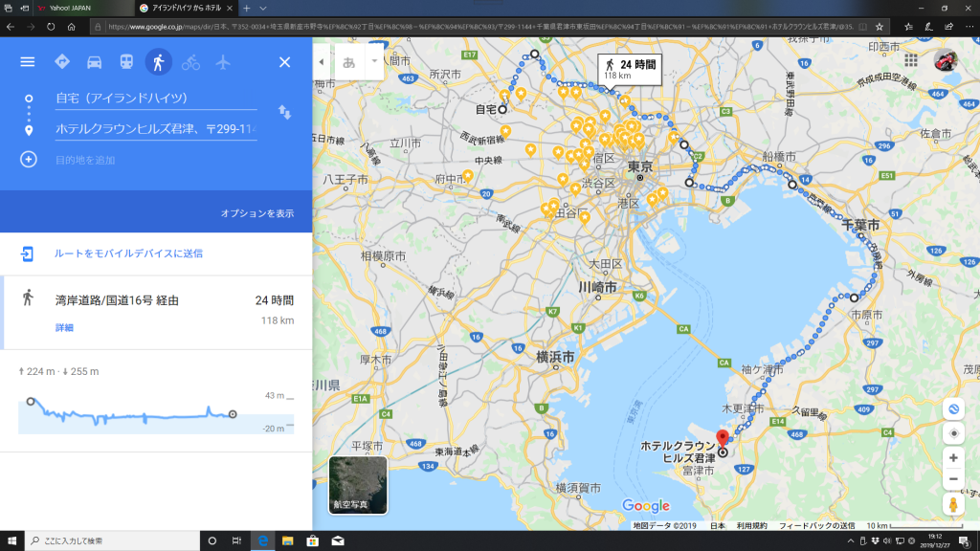Click the 千葉市 map label
The width and height of the screenshot is (980, 551).
click(860, 225)
